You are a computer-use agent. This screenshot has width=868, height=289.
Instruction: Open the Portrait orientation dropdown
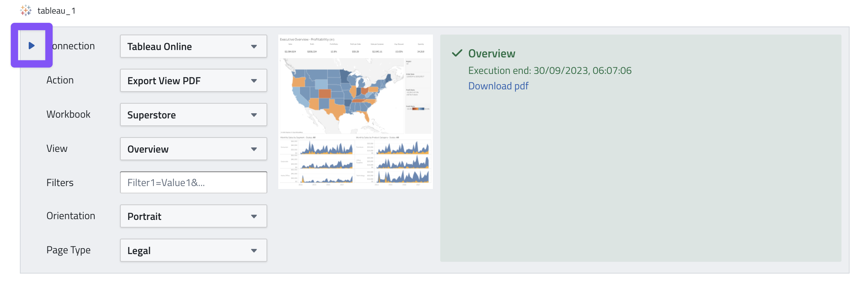193,216
